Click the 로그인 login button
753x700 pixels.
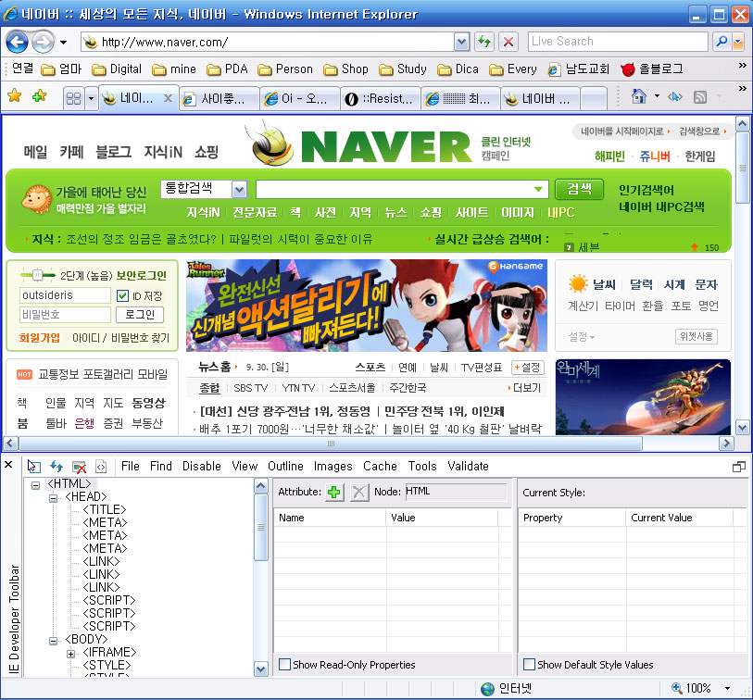(140, 315)
